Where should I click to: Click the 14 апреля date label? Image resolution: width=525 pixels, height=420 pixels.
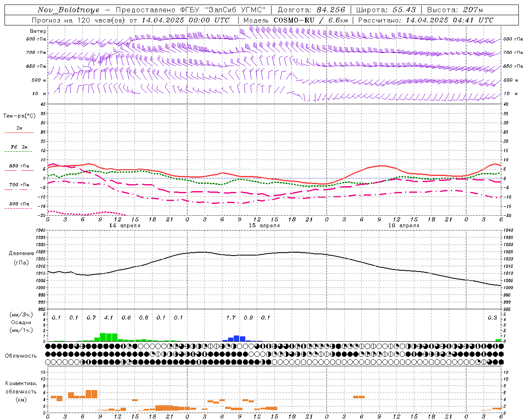pos(125,226)
